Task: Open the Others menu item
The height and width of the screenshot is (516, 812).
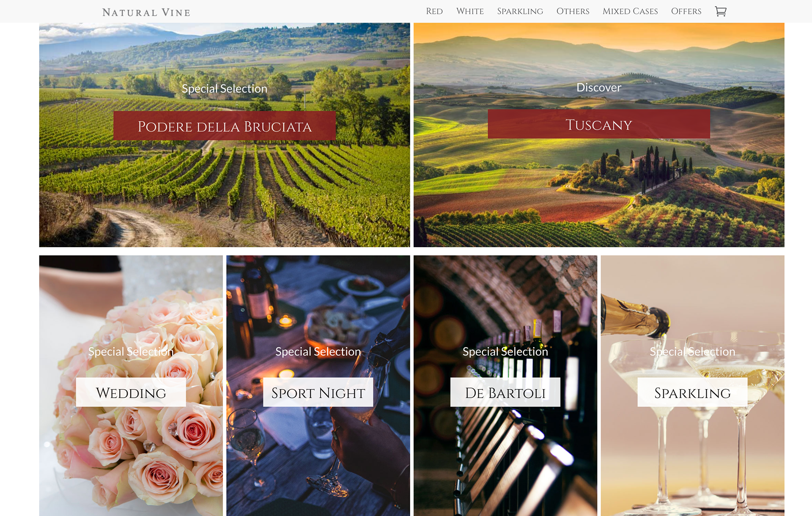Action: (x=573, y=11)
